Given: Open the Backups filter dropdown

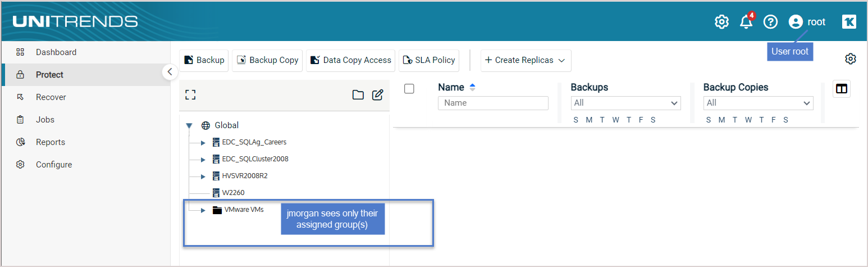Looking at the screenshot, I should click(625, 103).
